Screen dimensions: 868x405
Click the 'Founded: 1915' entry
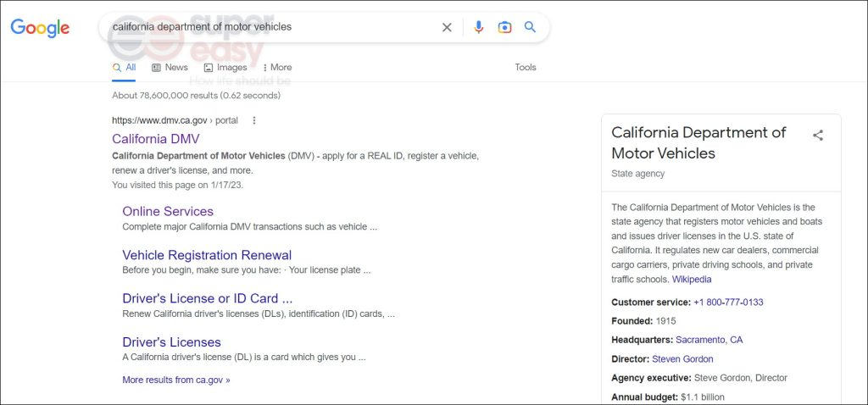tap(643, 321)
